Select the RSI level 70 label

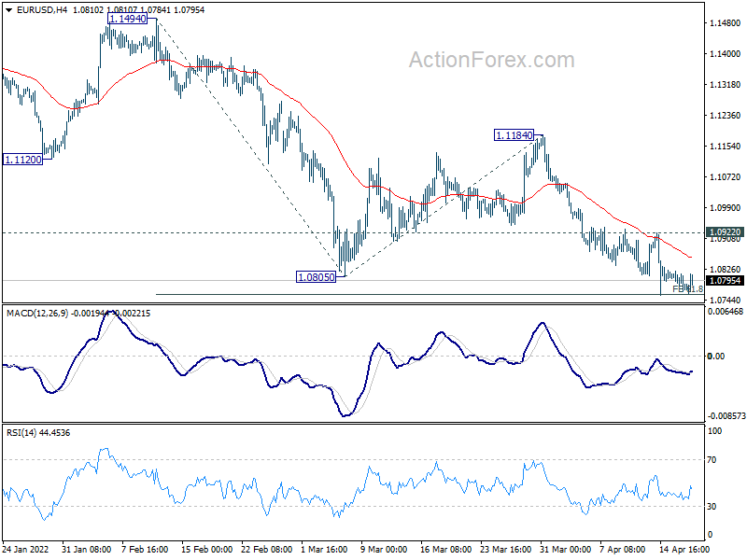712,460
